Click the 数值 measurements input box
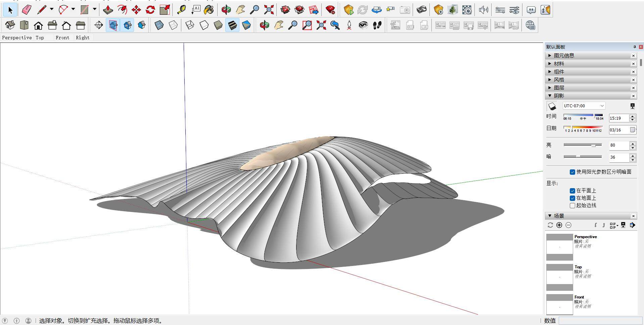Viewport: 644px width, 325px height. point(600,321)
